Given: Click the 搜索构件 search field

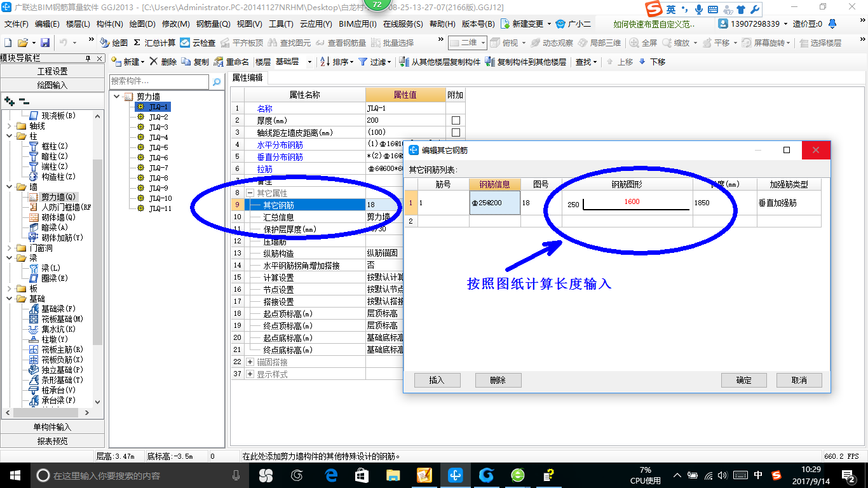Looking at the screenshot, I should tap(159, 81).
